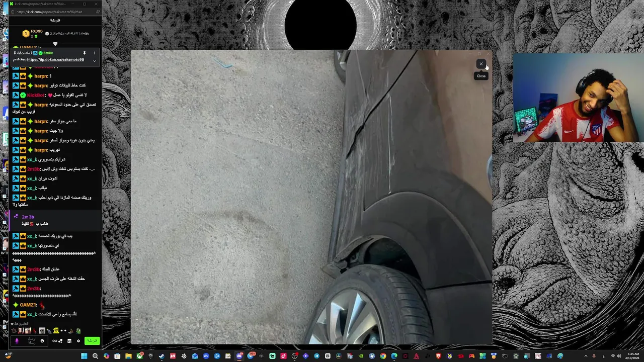
Task: Insert the yellow shirt emote
Action: click(x=56, y=330)
